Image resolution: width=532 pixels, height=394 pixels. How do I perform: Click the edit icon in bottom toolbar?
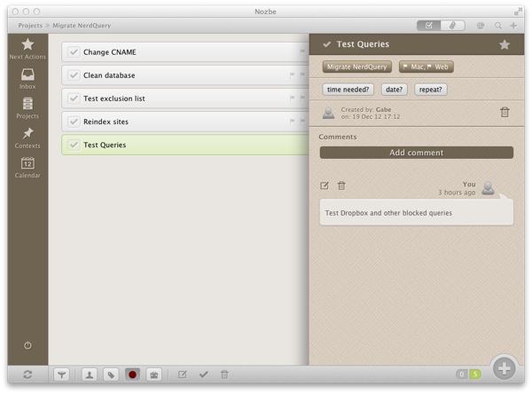pyautogui.click(x=182, y=374)
